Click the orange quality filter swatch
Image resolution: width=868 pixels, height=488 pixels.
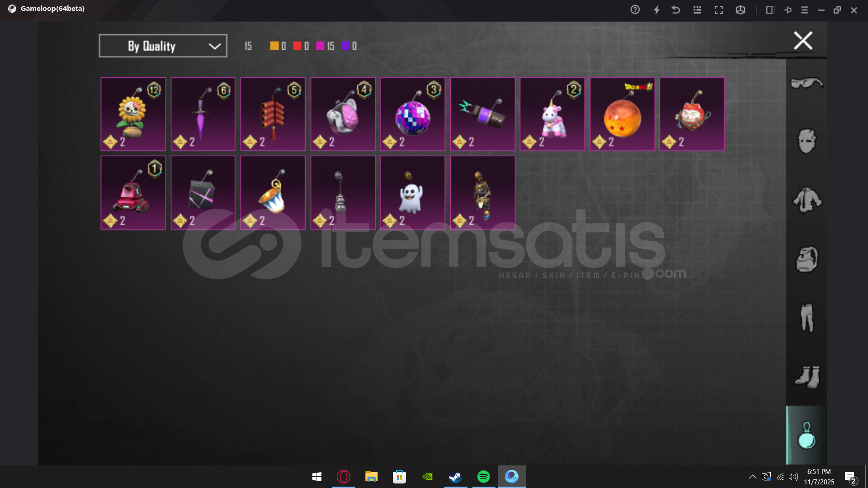tap(274, 46)
